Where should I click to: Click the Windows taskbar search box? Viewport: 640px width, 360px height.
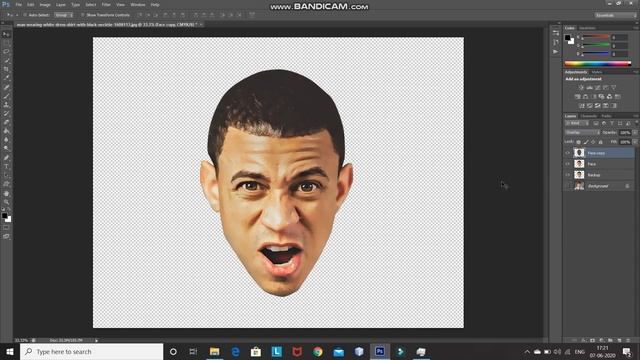[91, 352]
